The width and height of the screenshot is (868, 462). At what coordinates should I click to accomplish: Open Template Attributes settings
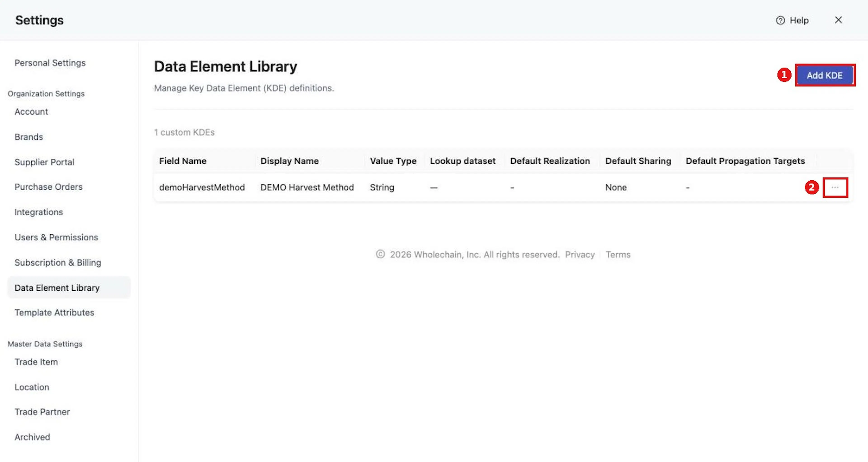click(x=54, y=312)
